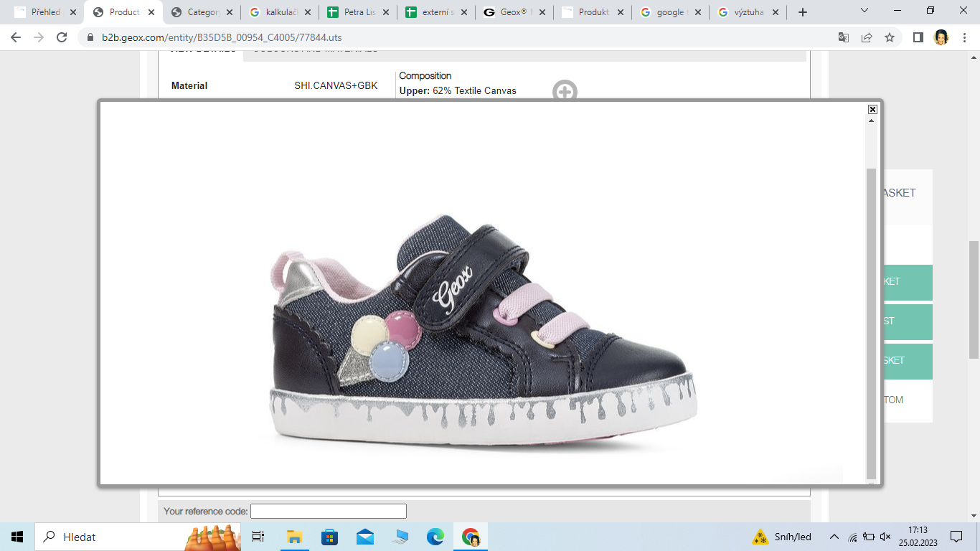View site security info via lock icon

(x=90, y=37)
